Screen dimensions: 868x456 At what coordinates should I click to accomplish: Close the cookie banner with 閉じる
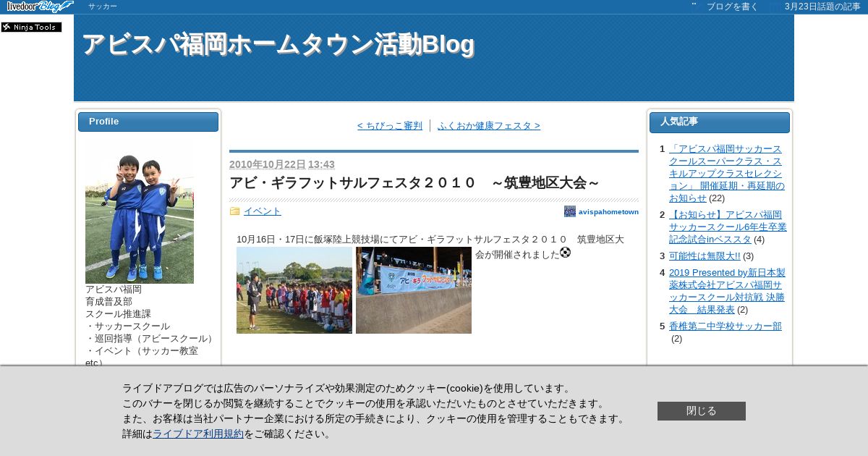coord(702,411)
